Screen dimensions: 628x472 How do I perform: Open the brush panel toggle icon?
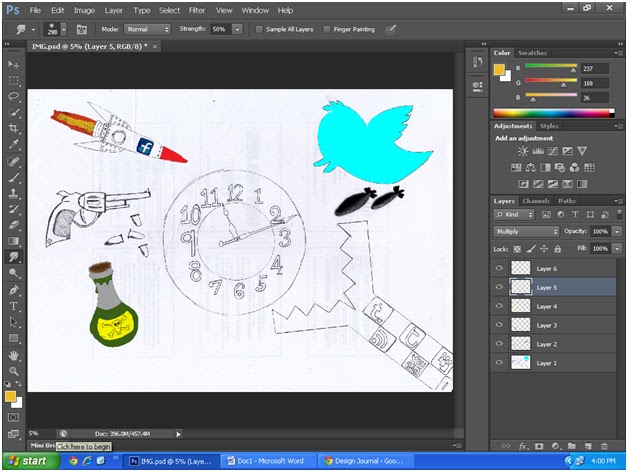coord(82,29)
